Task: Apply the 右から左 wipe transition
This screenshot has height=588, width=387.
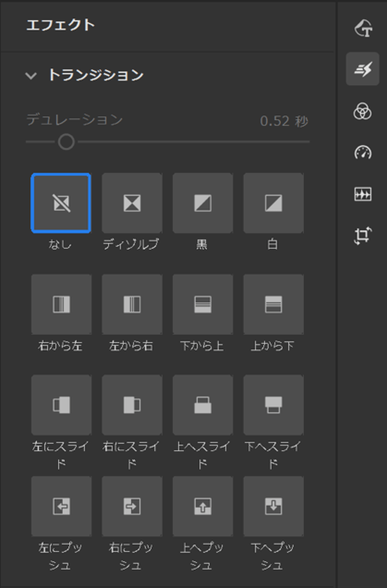Action: tap(61, 304)
